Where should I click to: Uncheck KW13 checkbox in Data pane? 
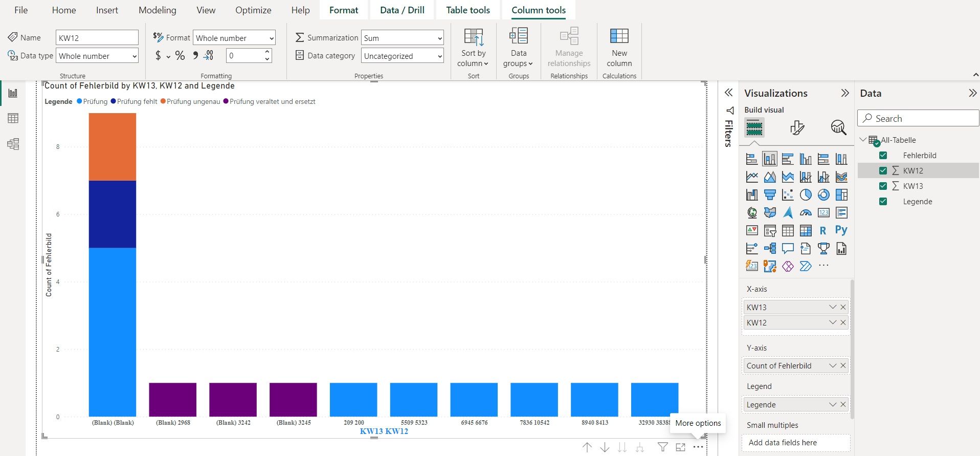click(x=883, y=186)
